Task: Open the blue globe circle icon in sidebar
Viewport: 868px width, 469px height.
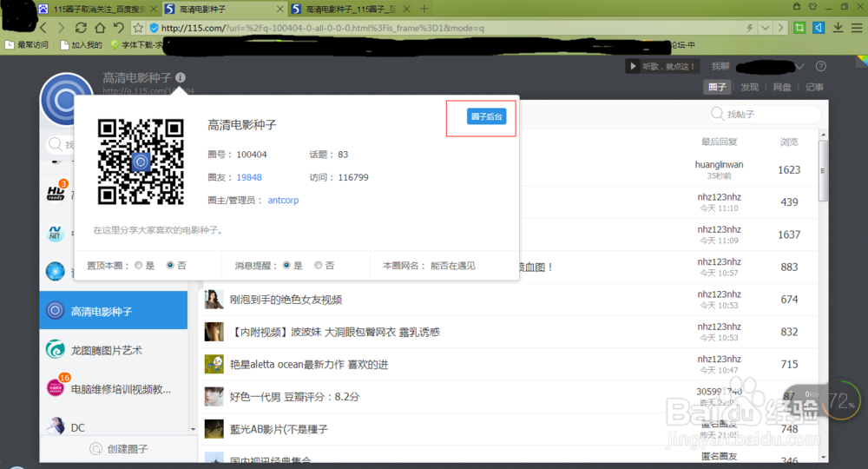Action: coord(55,271)
